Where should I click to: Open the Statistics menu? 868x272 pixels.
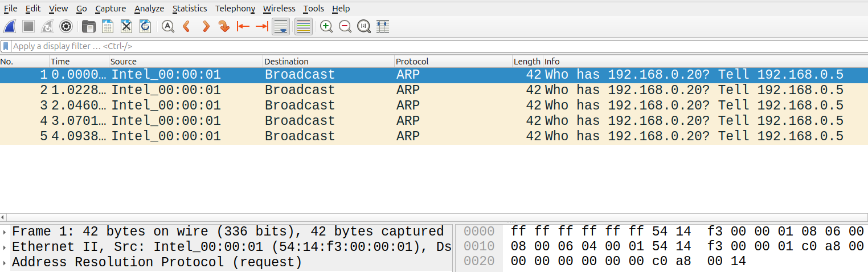(x=190, y=9)
